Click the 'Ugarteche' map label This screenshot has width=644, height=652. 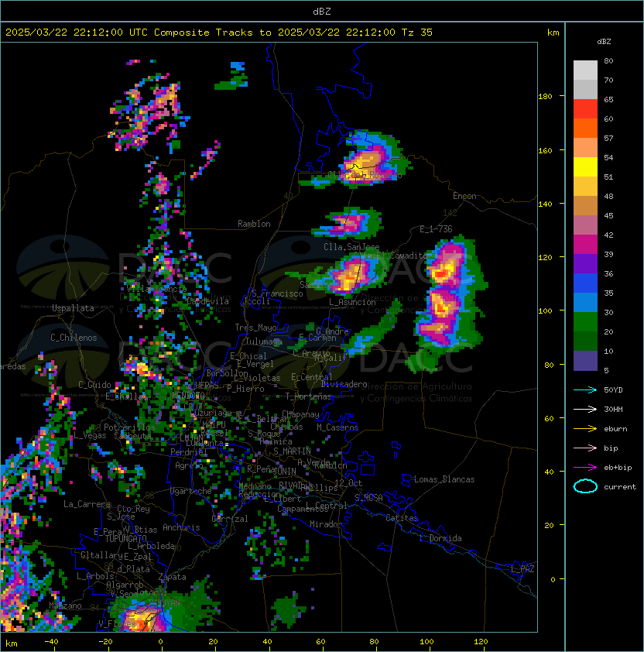point(191,491)
